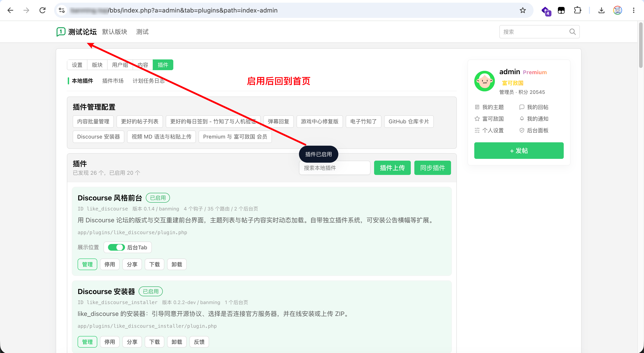Open the browser Downloads icon

pos(602,10)
